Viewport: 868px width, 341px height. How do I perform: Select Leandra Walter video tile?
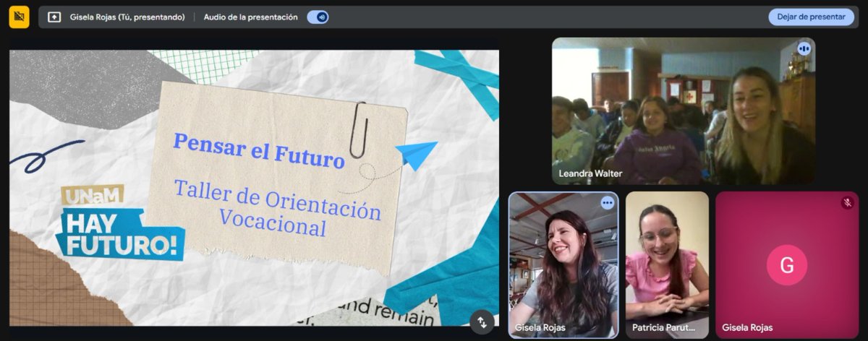684,111
